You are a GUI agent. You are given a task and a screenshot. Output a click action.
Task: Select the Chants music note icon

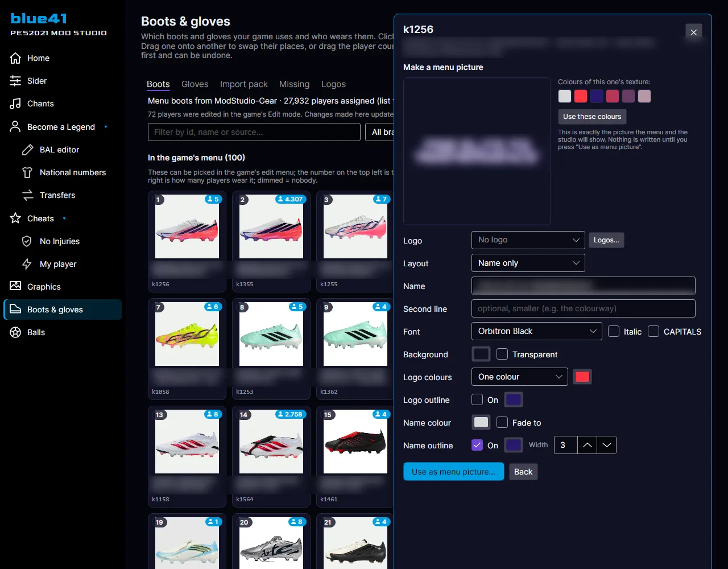coord(15,104)
